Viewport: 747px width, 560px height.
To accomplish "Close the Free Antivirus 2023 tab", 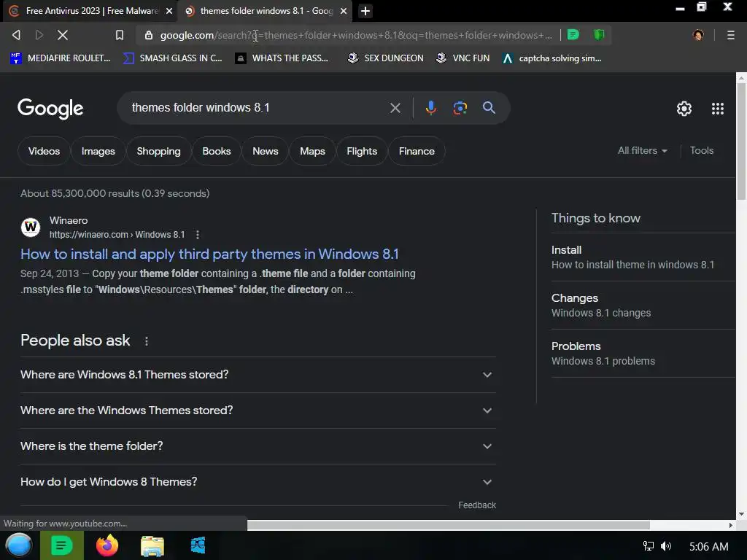I will tap(169, 11).
